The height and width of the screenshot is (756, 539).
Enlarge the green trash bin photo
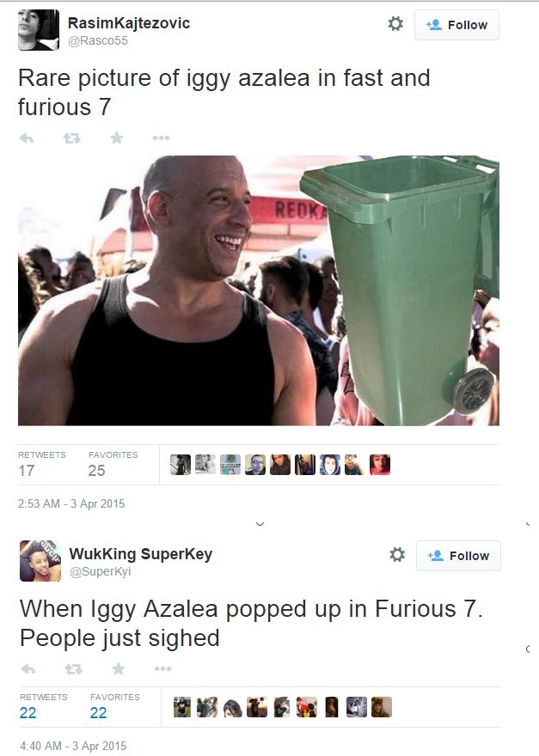click(x=259, y=290)
